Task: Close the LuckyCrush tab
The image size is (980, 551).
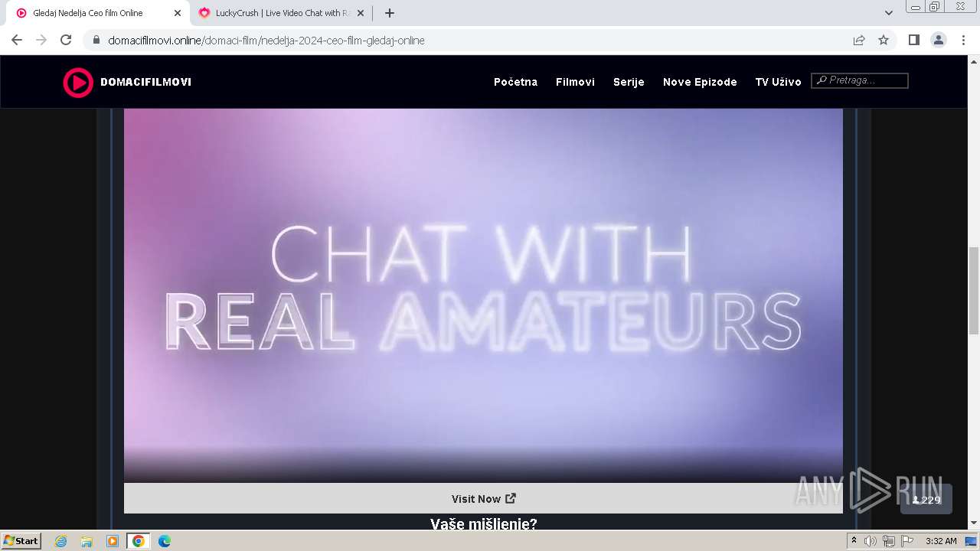Action: pos(361,13)
